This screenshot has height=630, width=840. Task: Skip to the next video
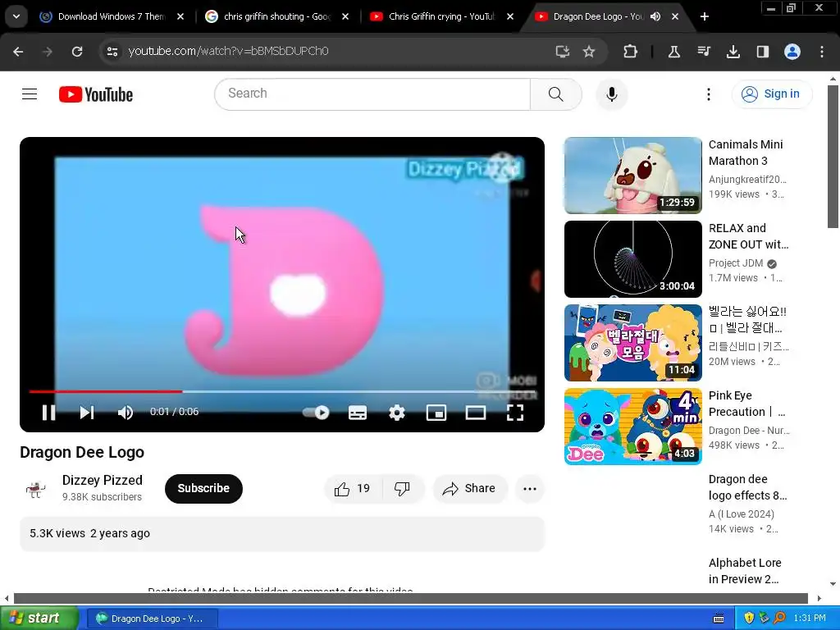point(87,413)
